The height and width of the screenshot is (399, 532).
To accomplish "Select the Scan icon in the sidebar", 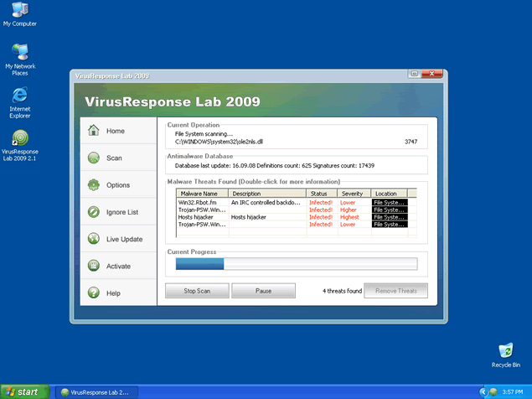I will (x=93, y=158).
